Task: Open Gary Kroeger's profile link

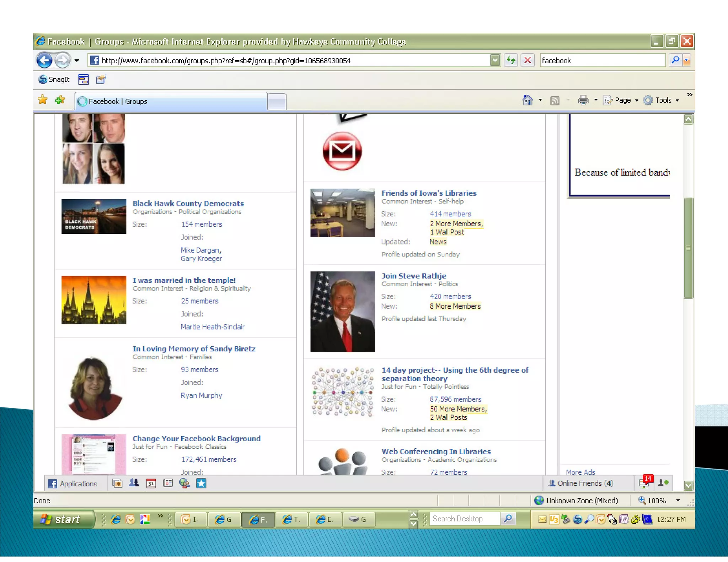Action: pos(201,259)
